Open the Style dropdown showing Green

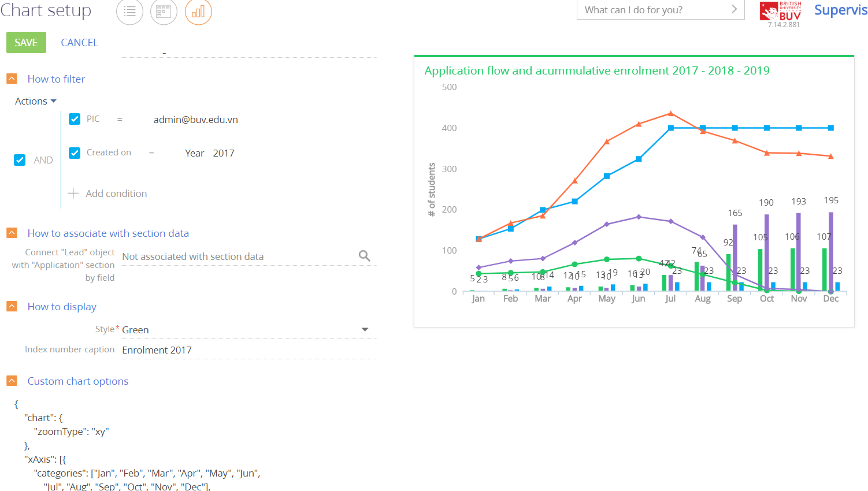point(365,329)
